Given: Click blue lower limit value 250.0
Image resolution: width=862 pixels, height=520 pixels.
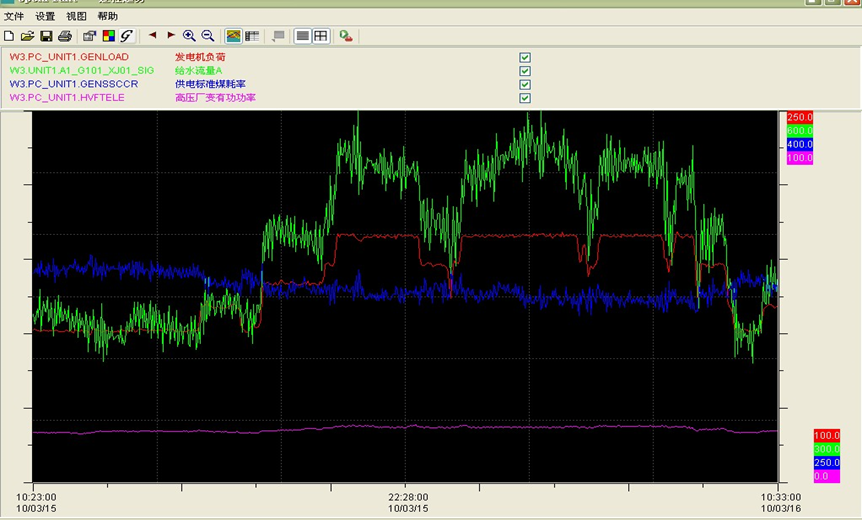Looking at the screenshot, I should [827, 463].
